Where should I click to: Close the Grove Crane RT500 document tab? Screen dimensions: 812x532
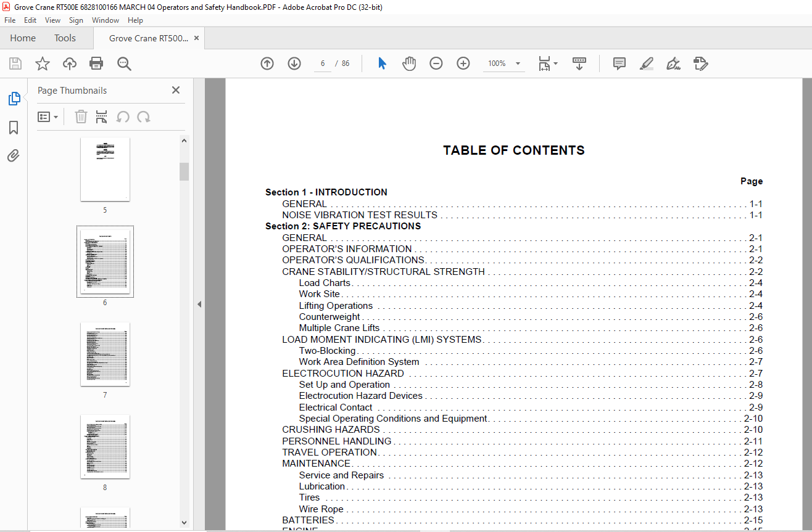(197, 38)
